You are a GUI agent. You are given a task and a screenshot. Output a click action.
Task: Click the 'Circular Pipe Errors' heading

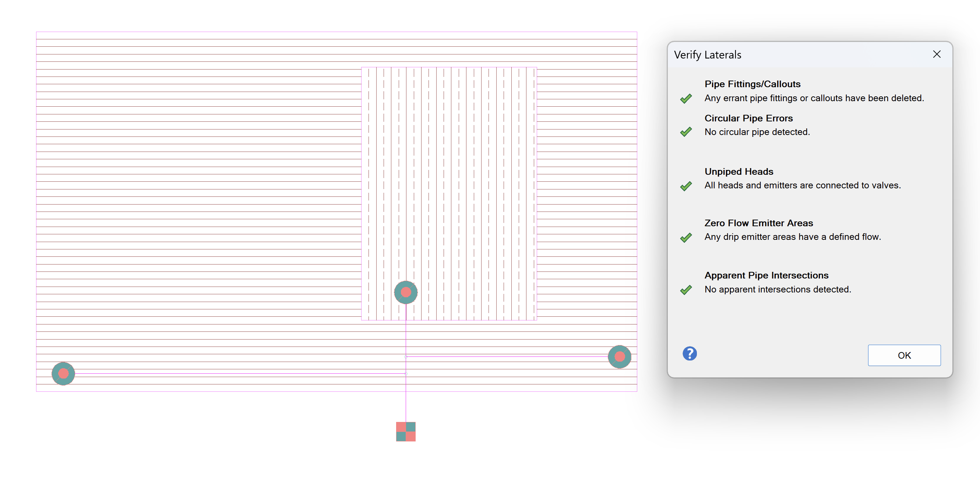click(x=748, y=118)
